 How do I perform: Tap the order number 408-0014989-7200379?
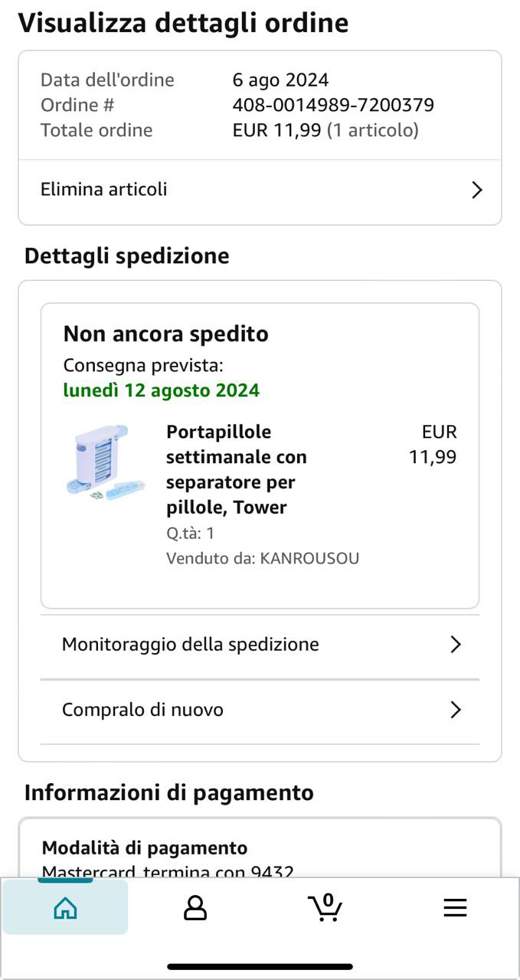tap(333, 105)
